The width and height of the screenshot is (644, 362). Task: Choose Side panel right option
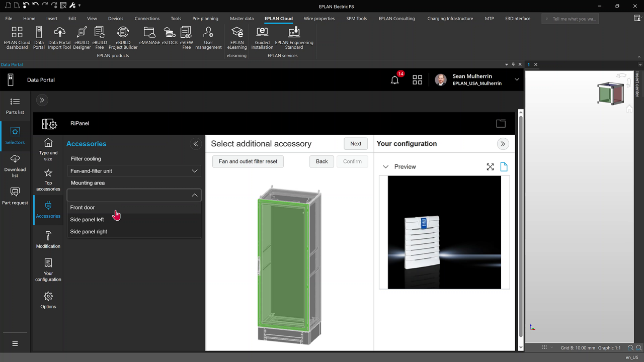pos(134,232)
